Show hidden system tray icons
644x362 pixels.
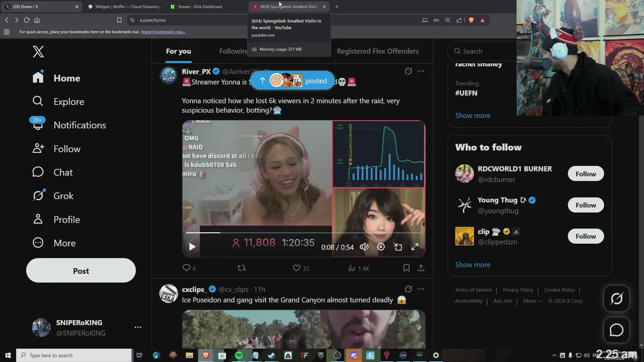[554, 355]
